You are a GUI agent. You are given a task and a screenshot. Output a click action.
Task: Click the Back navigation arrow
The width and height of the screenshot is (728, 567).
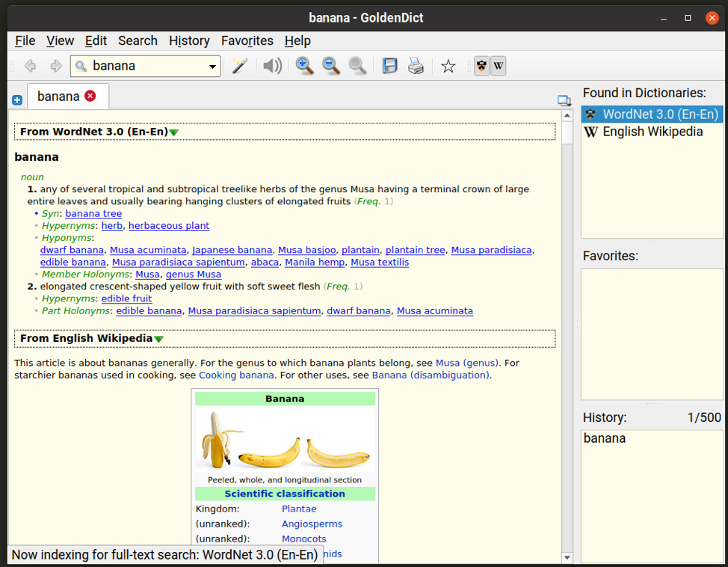tap(31, 66)
